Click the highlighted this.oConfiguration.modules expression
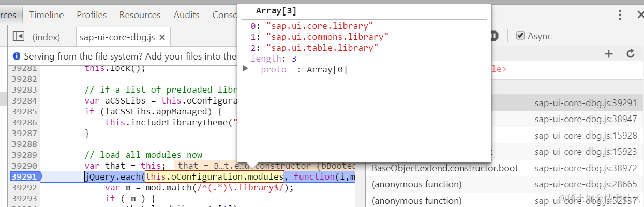 [x=214, y=176]
